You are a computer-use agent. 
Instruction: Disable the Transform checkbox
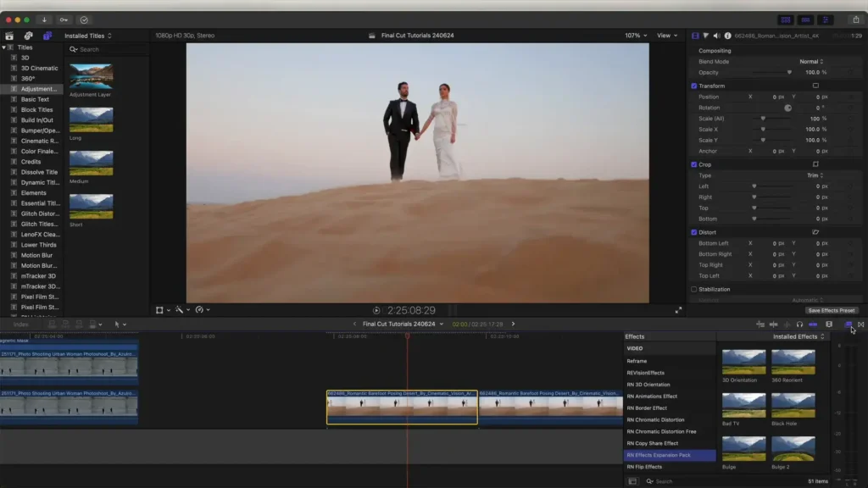[693, 86]
